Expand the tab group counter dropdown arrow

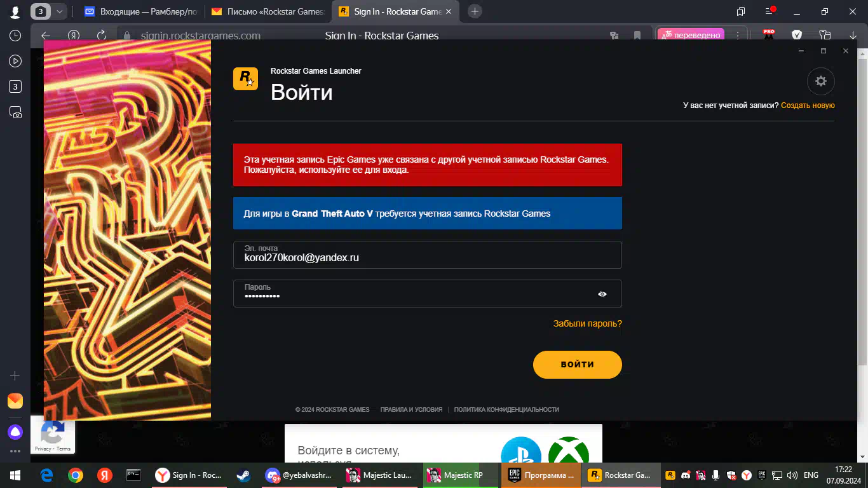click(59, 11)
